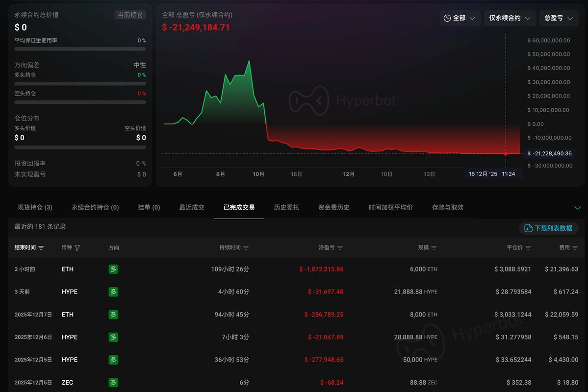Open the 总盈亏 metric dropdown
Screen dimensions: 588x392
tap(559, 18)
